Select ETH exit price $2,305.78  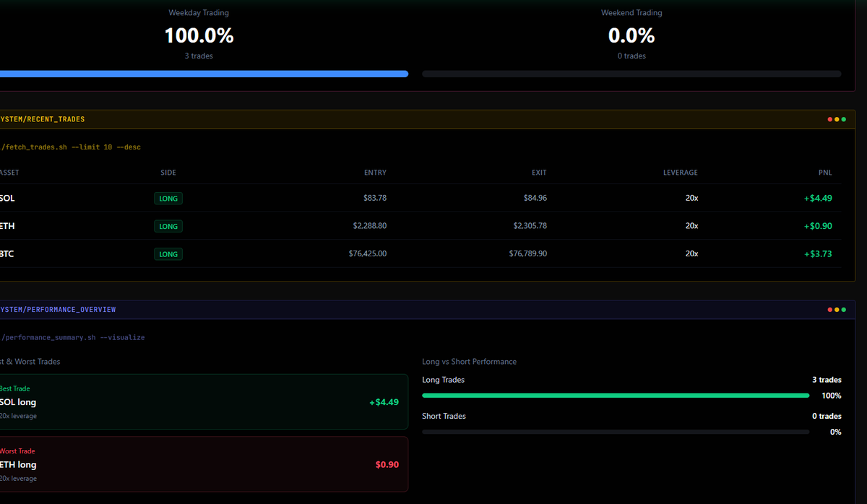point(530,226)
